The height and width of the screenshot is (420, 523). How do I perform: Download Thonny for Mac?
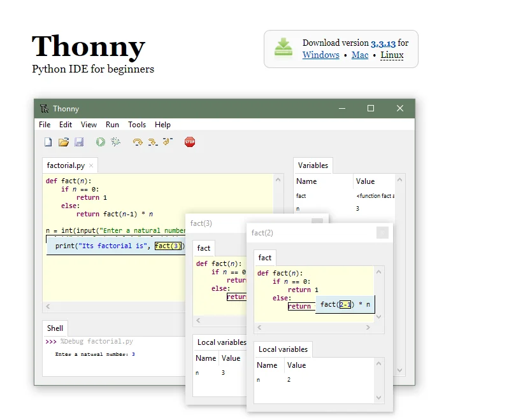pos(360,55)
